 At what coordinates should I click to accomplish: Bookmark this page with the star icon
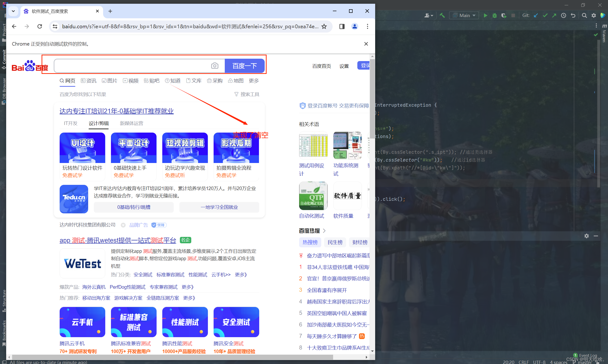point(324,26)
